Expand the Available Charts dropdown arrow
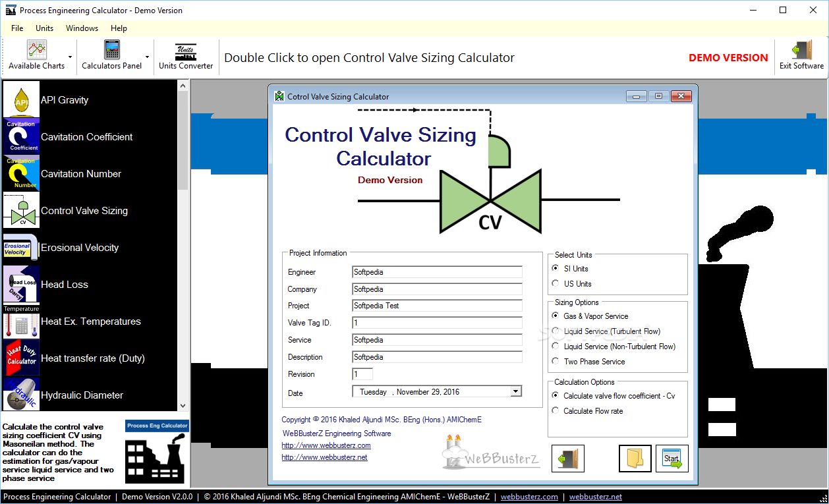 [71, 57]
